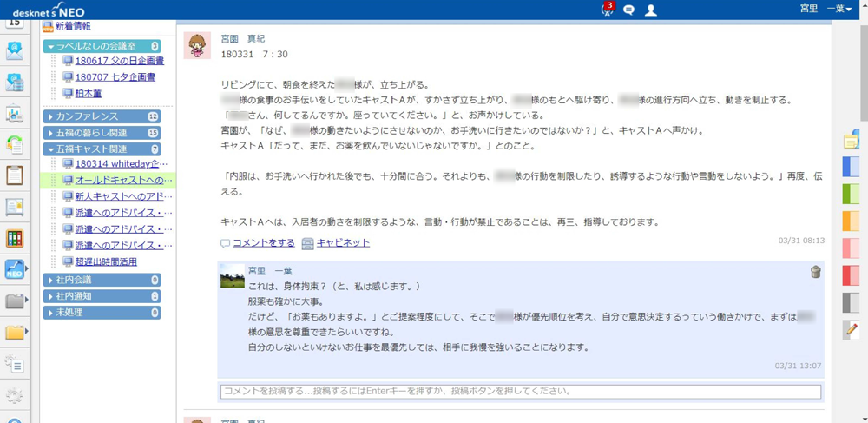Open the NEO icon in left sidebar

(14, 270)
